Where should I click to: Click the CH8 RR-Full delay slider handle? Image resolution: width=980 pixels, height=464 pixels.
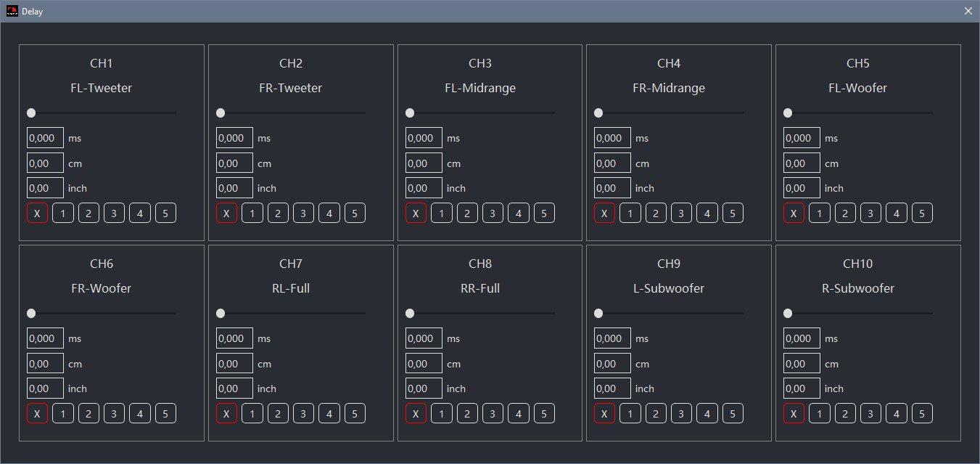[x=410, y=313]
